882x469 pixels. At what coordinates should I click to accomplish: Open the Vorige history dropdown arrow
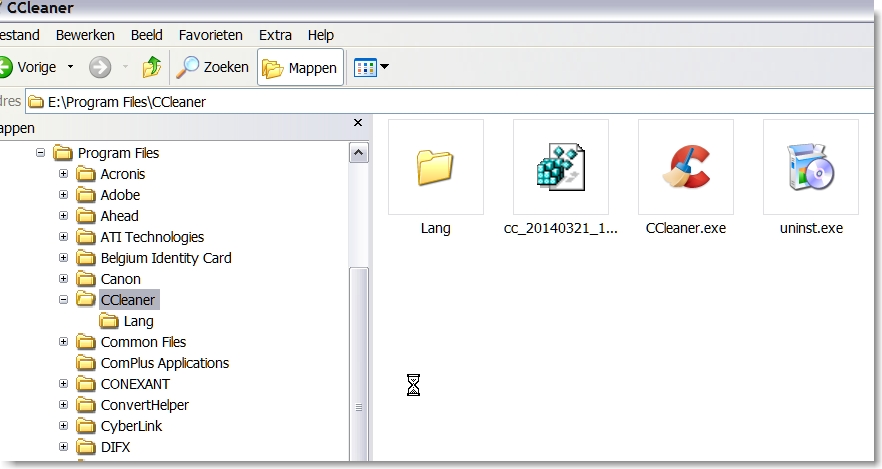70,67
